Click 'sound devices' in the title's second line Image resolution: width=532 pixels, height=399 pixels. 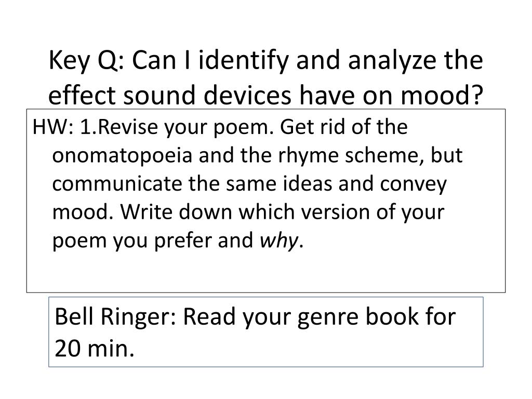[x=207, y=95]
